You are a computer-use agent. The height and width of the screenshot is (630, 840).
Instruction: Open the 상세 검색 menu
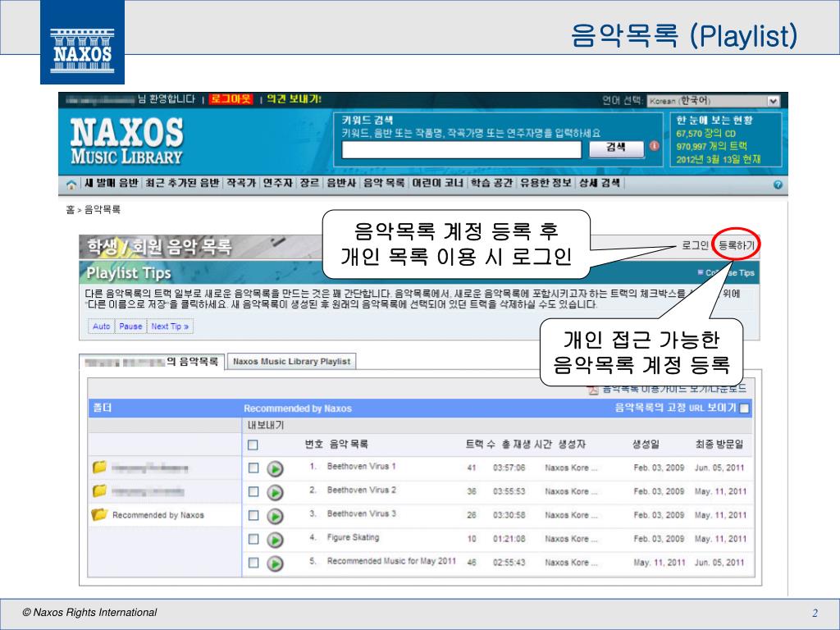click(x=599, y=183)
